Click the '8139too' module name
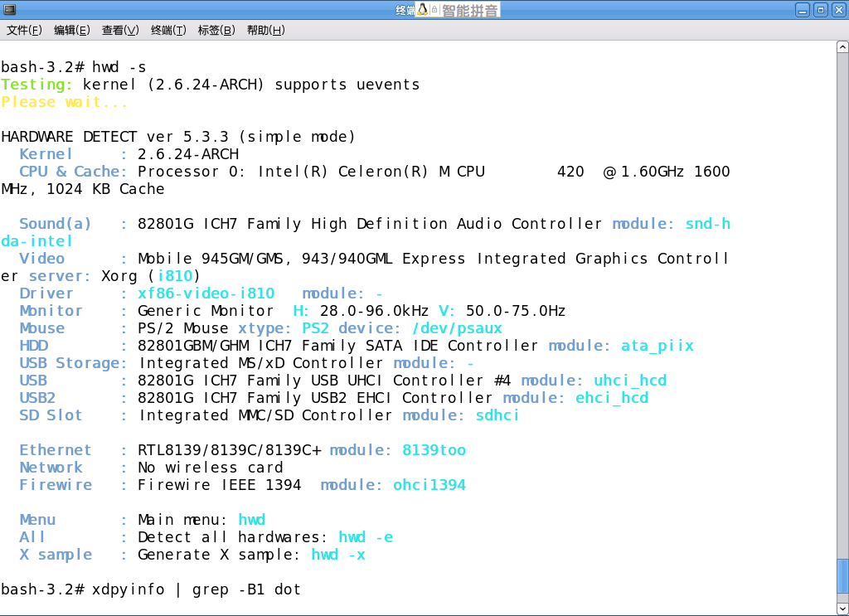The width and height of the screenshot is (849, 616). (x=434, y=450)
